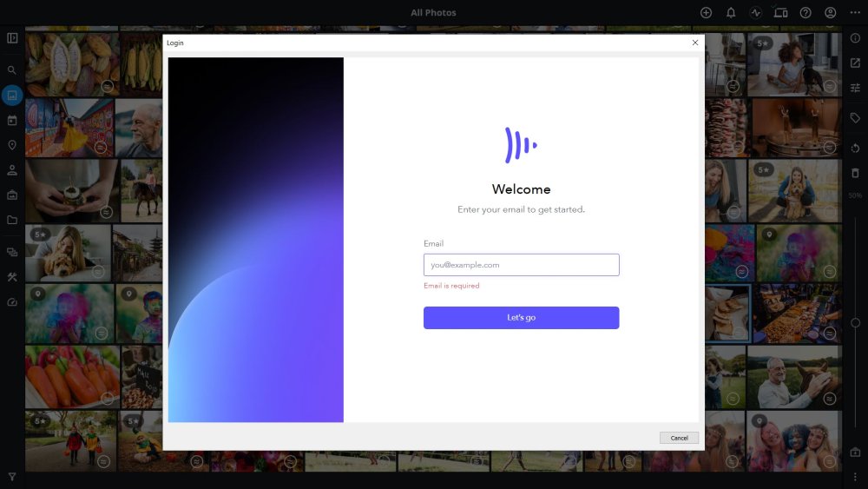Viewport: 868px width, 489px height.
Task: Open the sync activity icon
Action: click(x=756, y=13)
